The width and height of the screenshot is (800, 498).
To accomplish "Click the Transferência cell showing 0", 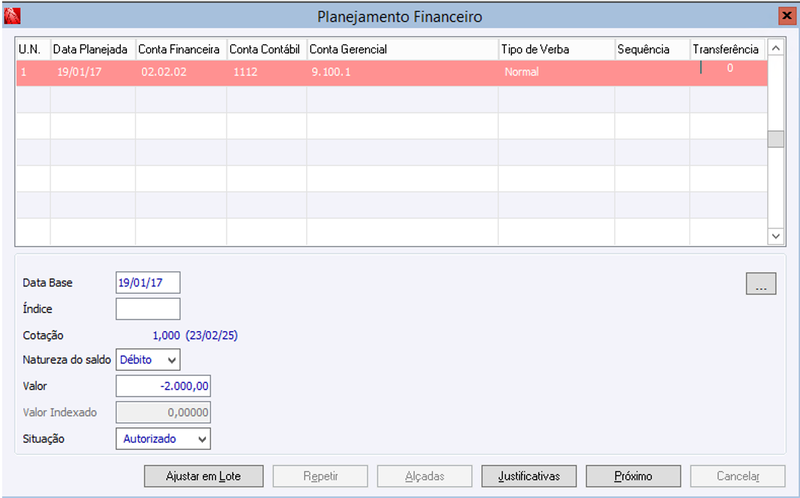I will click(729, 72).
